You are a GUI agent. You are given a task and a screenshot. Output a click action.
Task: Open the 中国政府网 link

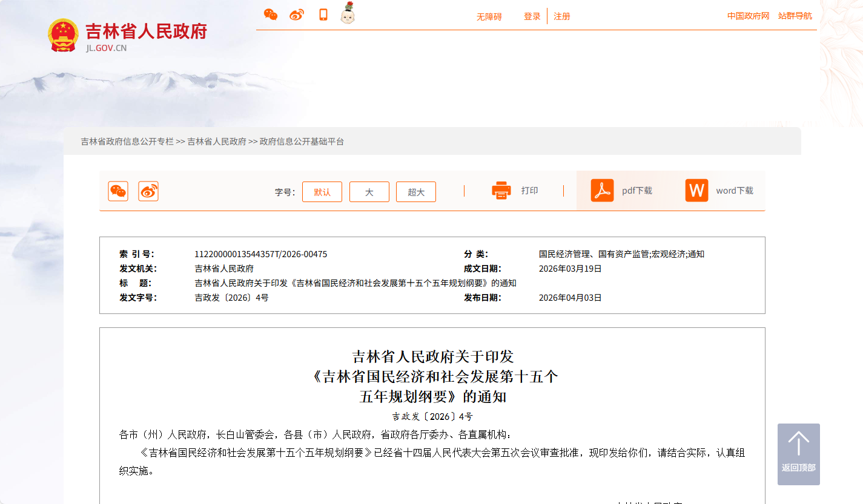748,16
